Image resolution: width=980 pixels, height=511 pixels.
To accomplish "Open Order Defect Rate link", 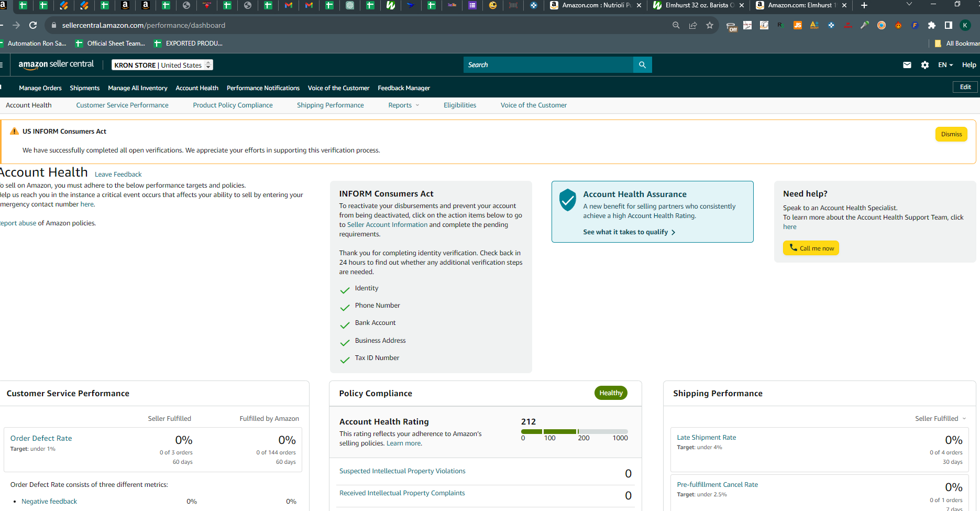I will pyautogui.click(x=41, y=438).
